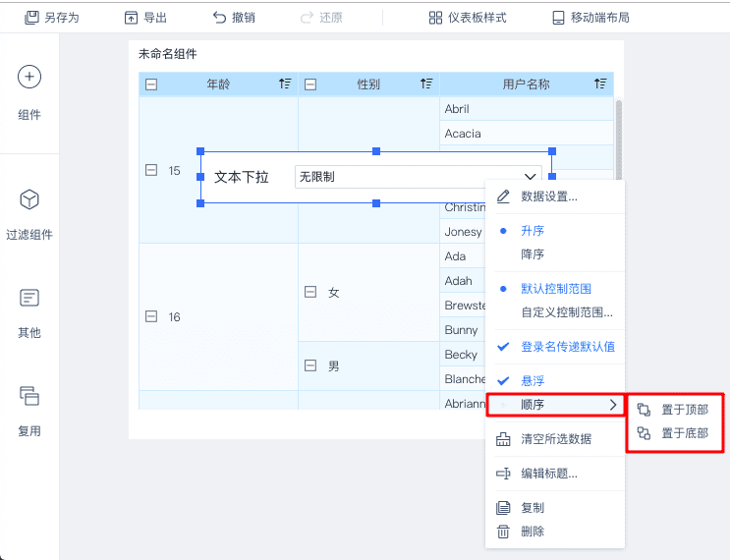The height and width of the screenshot is (560, 730).
Task: Click the 文本下拉 label in the filter widget
Action: tap(241, 177)
